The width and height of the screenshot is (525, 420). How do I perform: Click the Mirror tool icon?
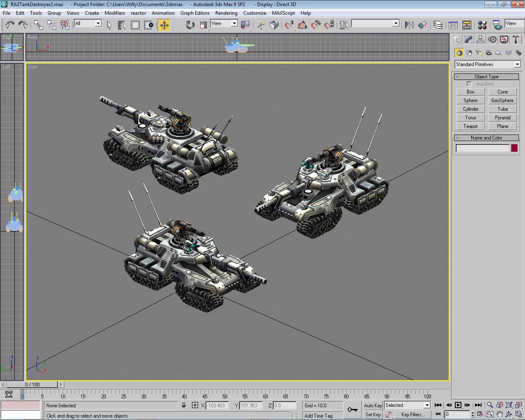point(409,25)
